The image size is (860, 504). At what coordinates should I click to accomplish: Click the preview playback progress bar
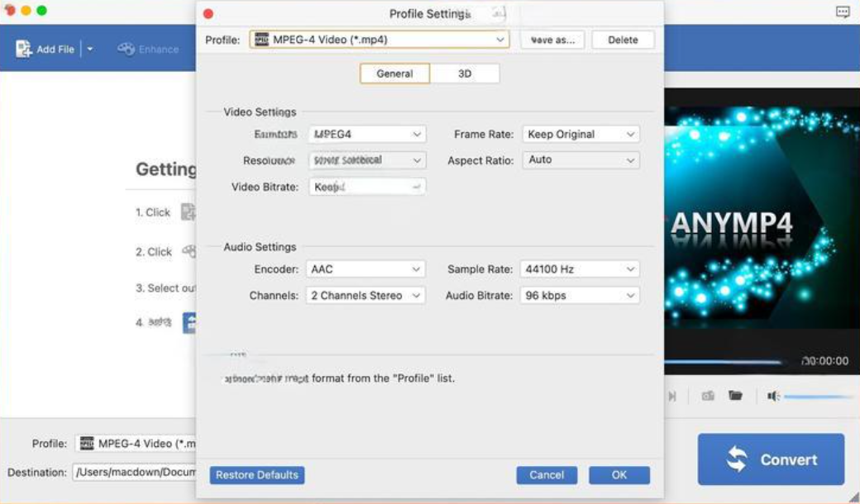(723, 362)
